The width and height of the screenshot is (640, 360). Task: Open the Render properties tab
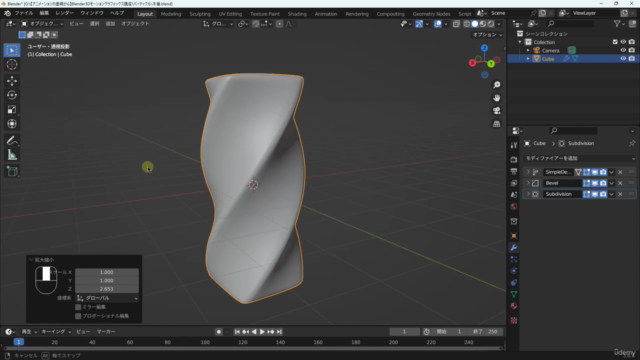pos(514,160)
